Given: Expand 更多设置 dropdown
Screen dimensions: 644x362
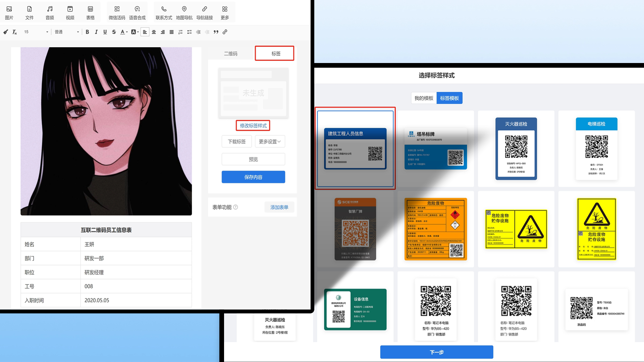Looking at the screenshot, I should 270,141.
